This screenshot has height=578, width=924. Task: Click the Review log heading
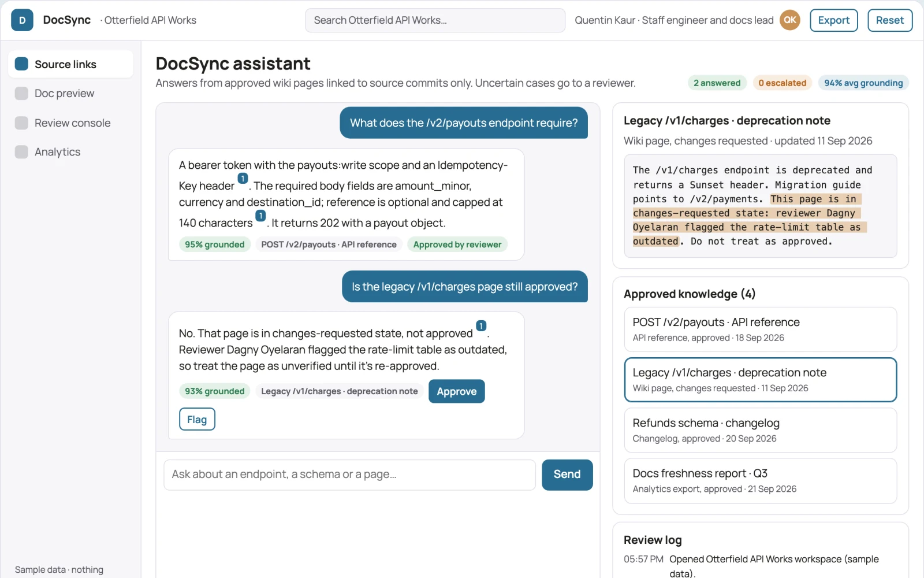pyautogui.click(x=653, y=540)
